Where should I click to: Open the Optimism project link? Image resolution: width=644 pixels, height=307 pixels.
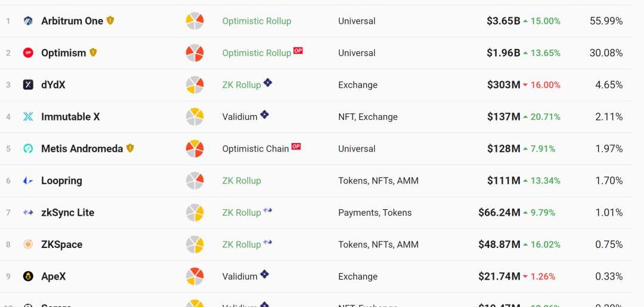tap(63, 53)
